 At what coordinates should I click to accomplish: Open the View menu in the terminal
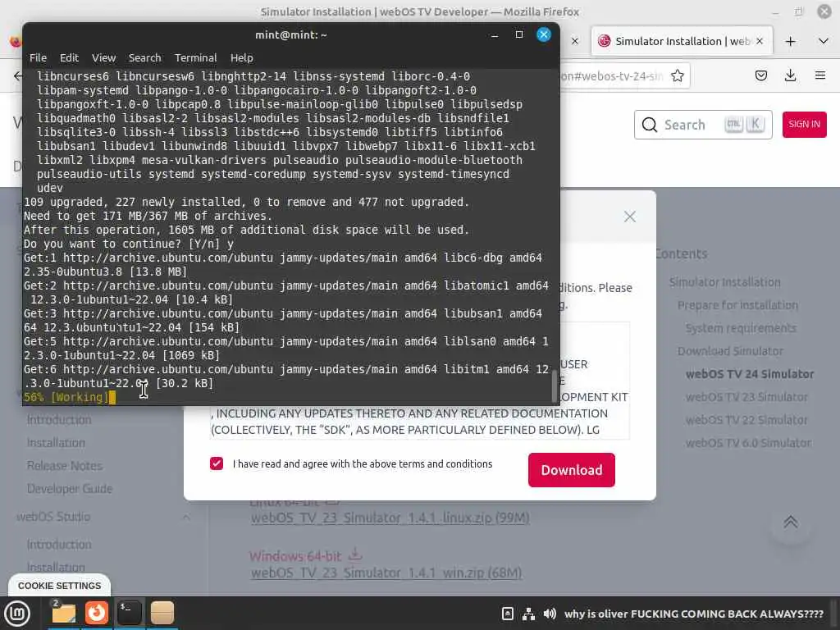103,58
